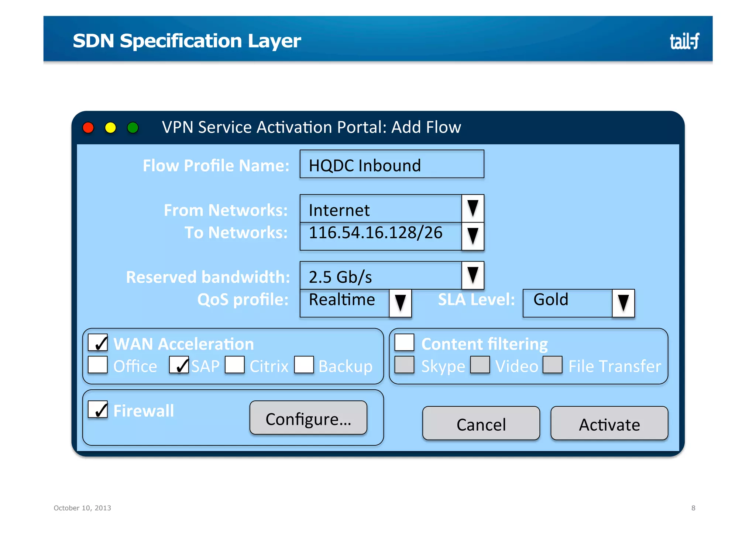Enable the Content filtering checkbox
The height and width of the screenshot is (534, 756).
(405, 342)
